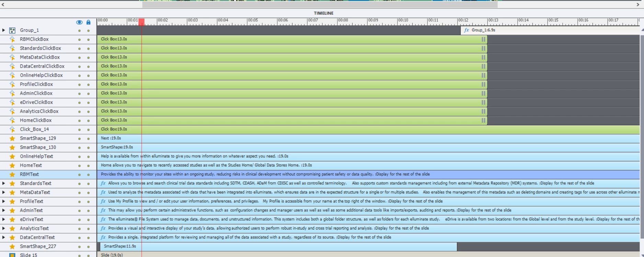
Task: Expand the MetaDataText row
Action: (3, 192)
